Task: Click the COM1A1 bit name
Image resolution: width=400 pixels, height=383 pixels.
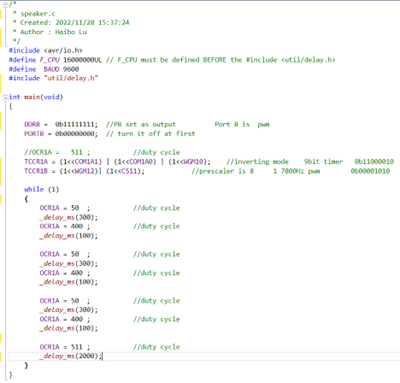Action: point(87,162)
